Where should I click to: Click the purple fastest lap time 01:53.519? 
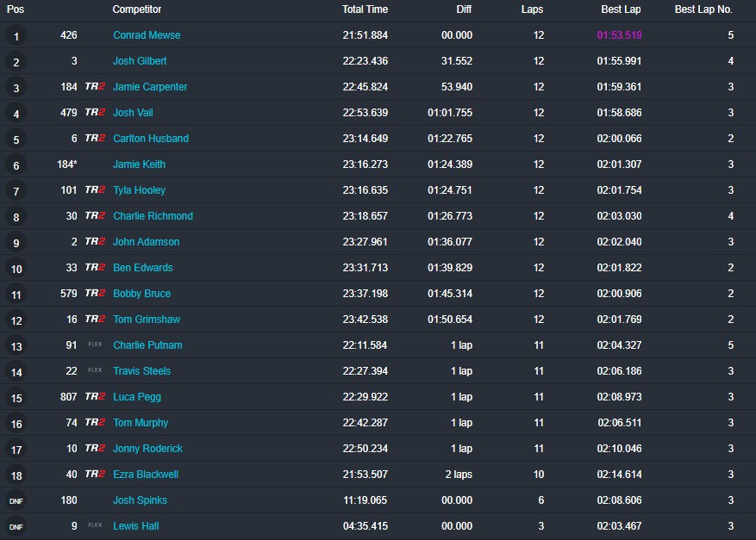point(619,35)
